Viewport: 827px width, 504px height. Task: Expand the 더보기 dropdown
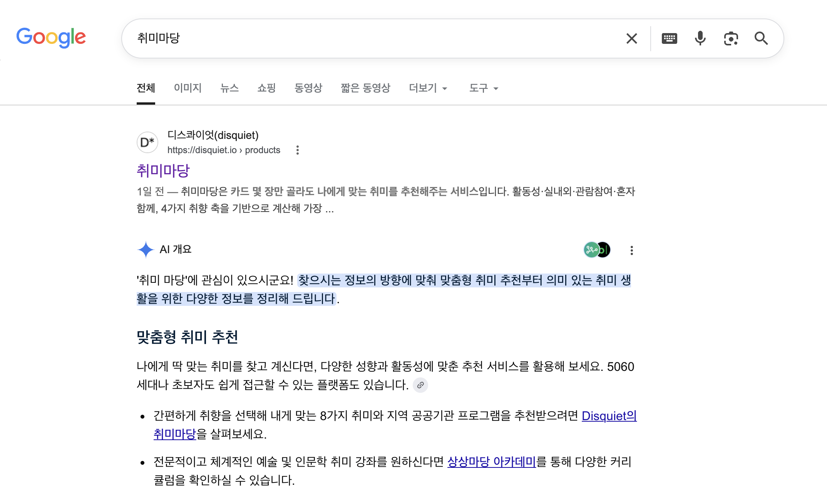428,88
